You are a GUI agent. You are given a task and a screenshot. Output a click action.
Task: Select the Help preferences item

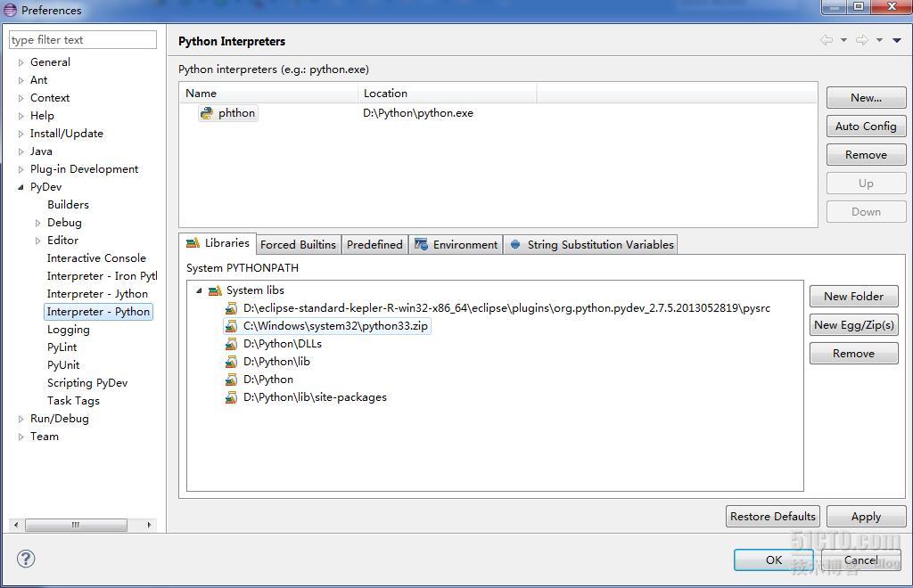42,116
